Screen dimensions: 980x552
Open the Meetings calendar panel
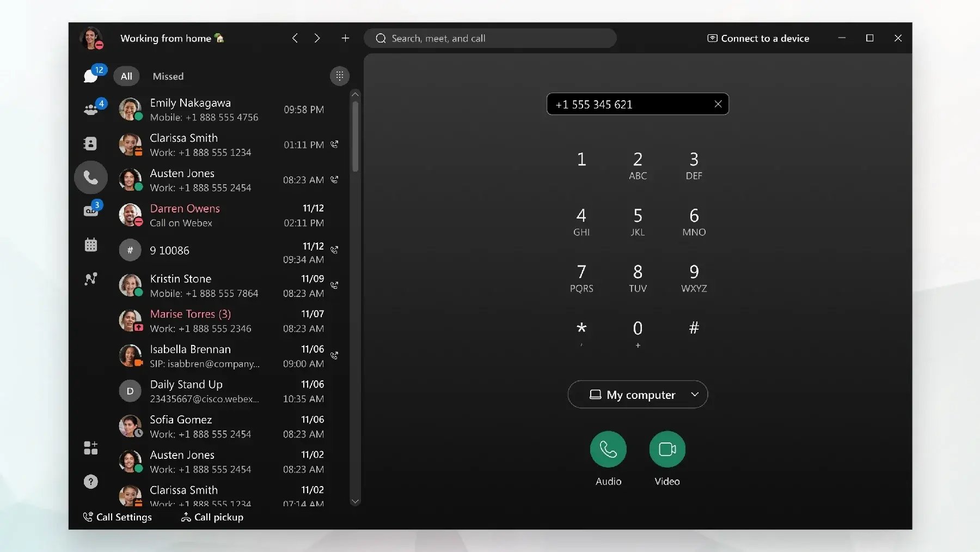(x=91, y=245)
